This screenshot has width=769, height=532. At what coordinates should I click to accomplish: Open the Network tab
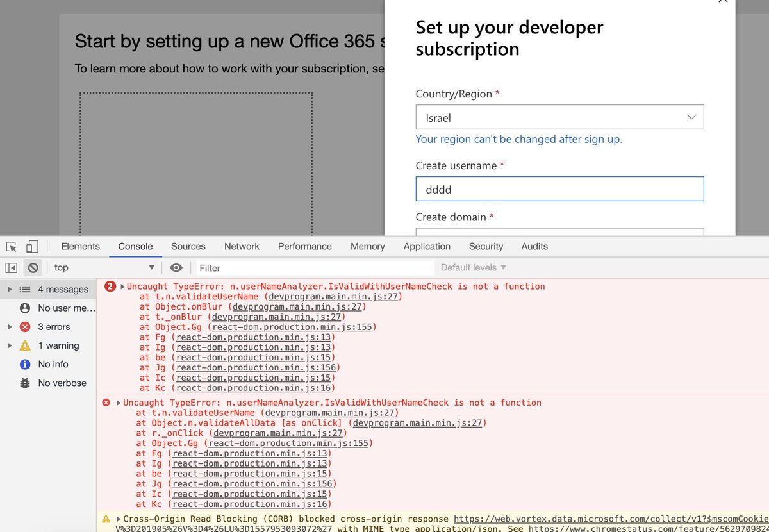[242, 246]
